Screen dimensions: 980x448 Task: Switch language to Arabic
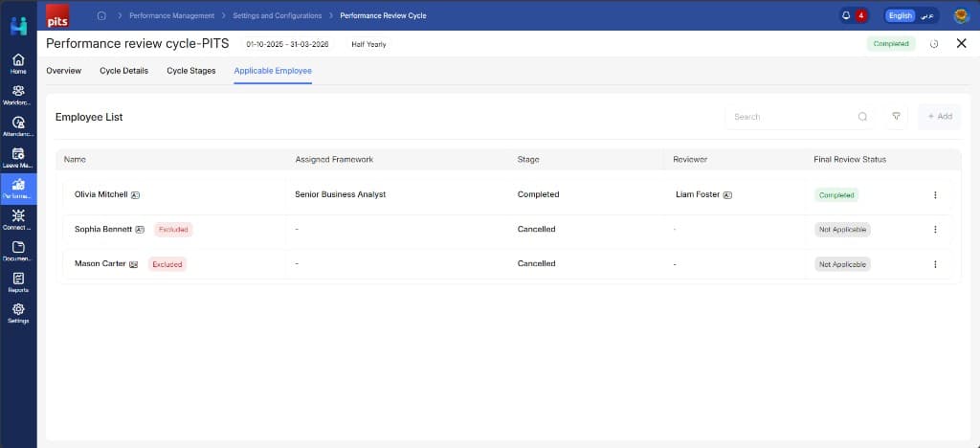tap(926, 15)
